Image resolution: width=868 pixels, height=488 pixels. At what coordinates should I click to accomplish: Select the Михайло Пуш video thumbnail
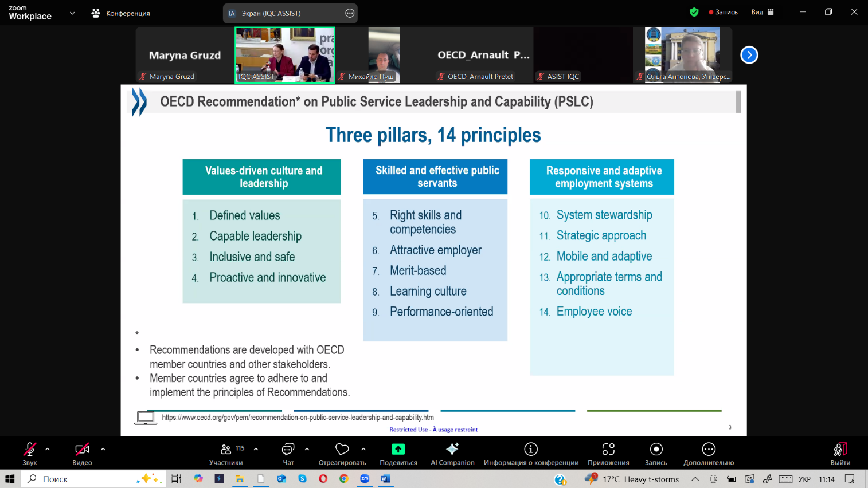pos(384,55)
